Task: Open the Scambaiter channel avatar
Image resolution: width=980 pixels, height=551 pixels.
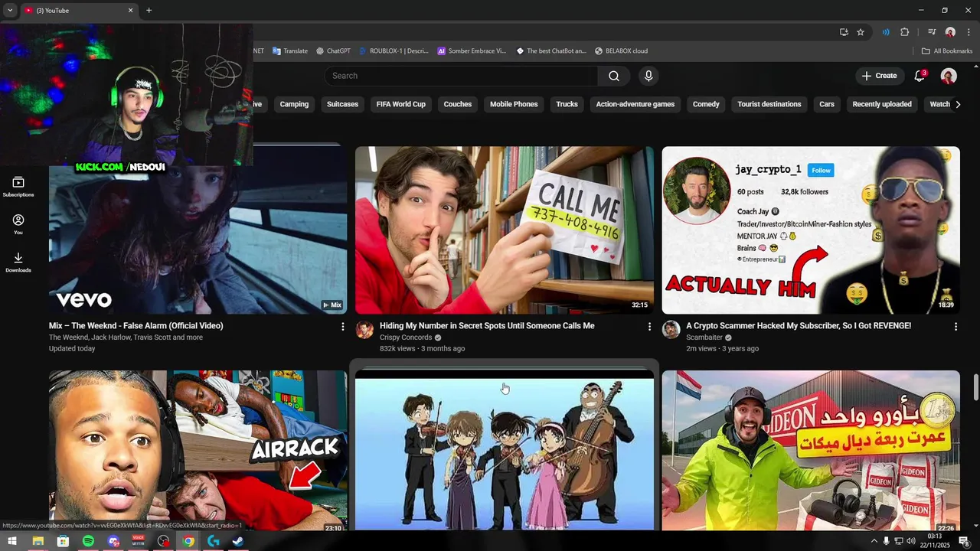Action: (x=671, y=330)
